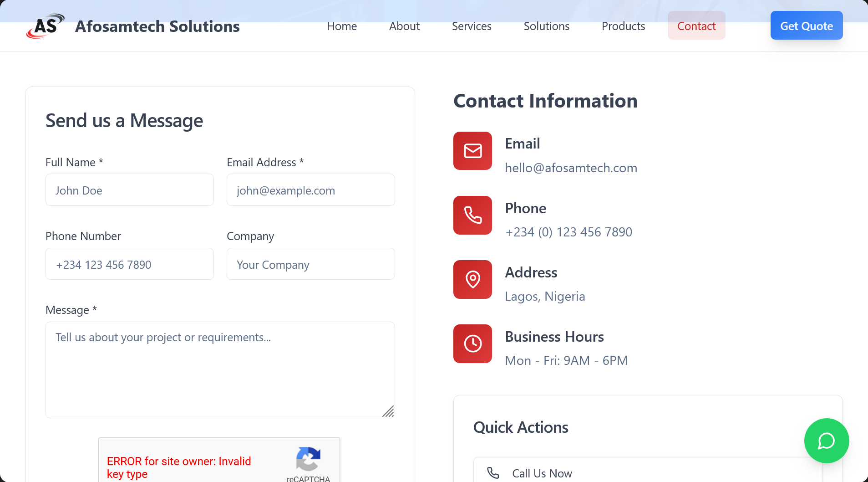
Task: Open the About page from navigation
Action: [404, 26]
